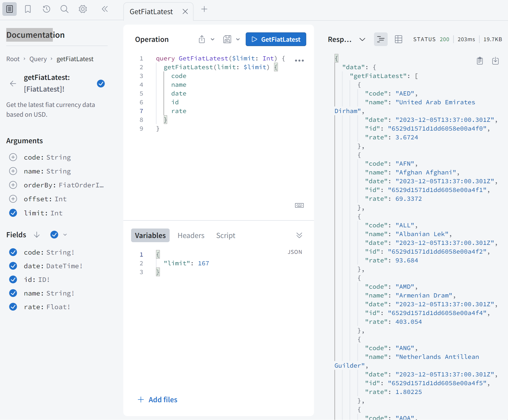
Task: Switch response to JSON view
Action: [381, 39]
